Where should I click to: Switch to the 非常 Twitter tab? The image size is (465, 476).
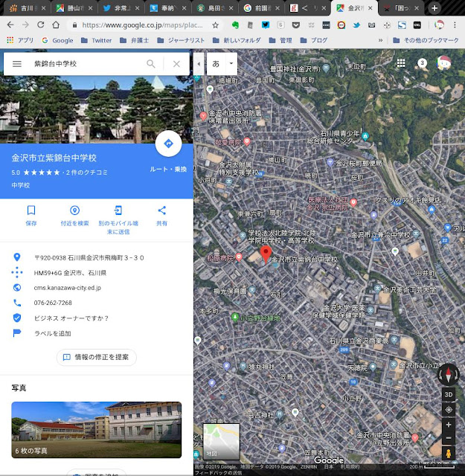tap(121, 8)
